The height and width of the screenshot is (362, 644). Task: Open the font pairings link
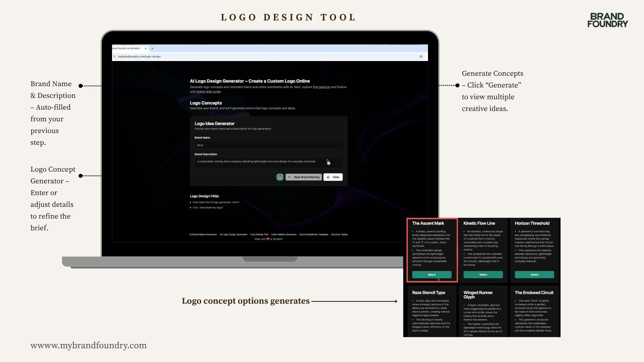click(x=321, y=87)
